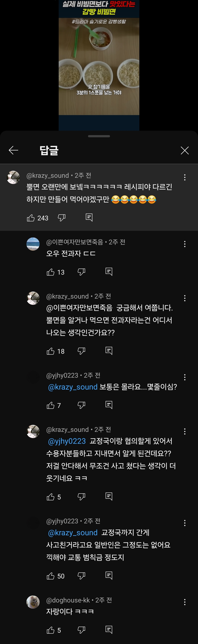198x644 pixels.
Task: Close the 답글 replies panel
Action: (x=184, y=150)
